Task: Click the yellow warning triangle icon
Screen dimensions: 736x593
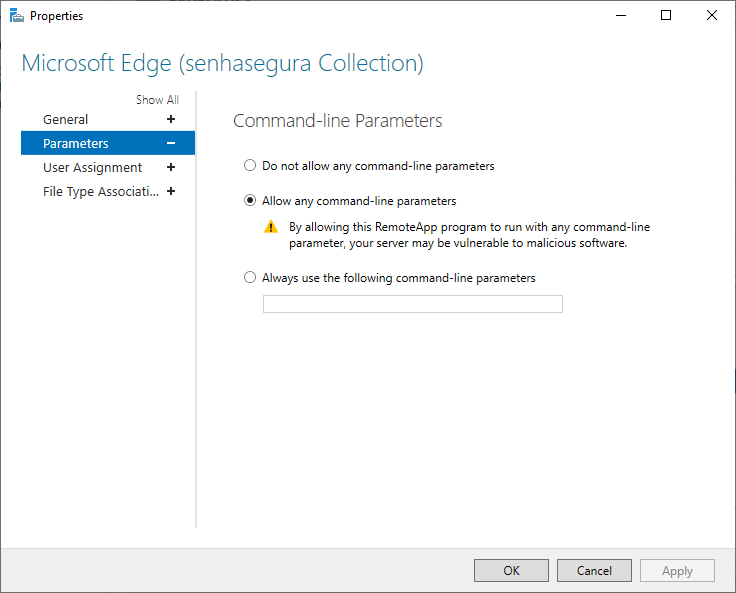Action: 271,227
